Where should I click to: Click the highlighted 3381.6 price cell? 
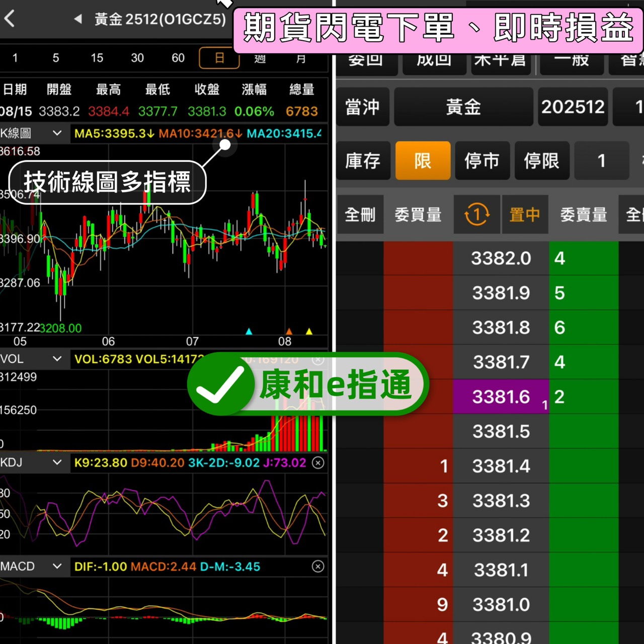(x=501, y=396)
